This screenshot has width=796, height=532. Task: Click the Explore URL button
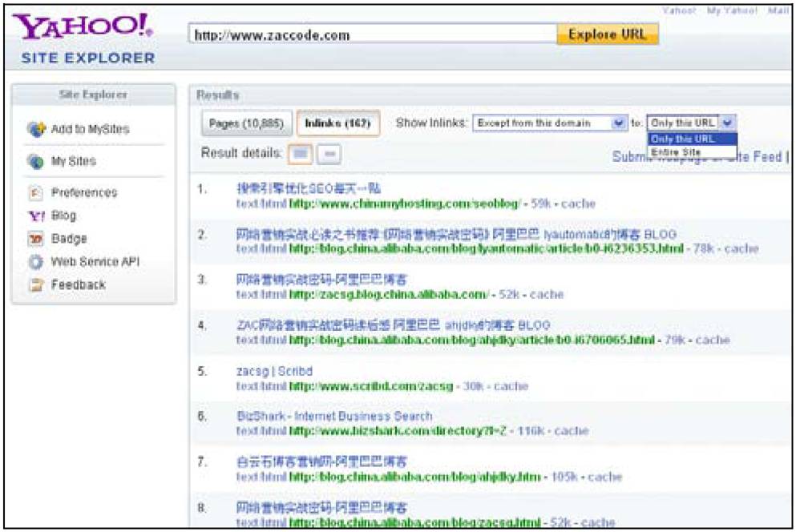[607, 34]
